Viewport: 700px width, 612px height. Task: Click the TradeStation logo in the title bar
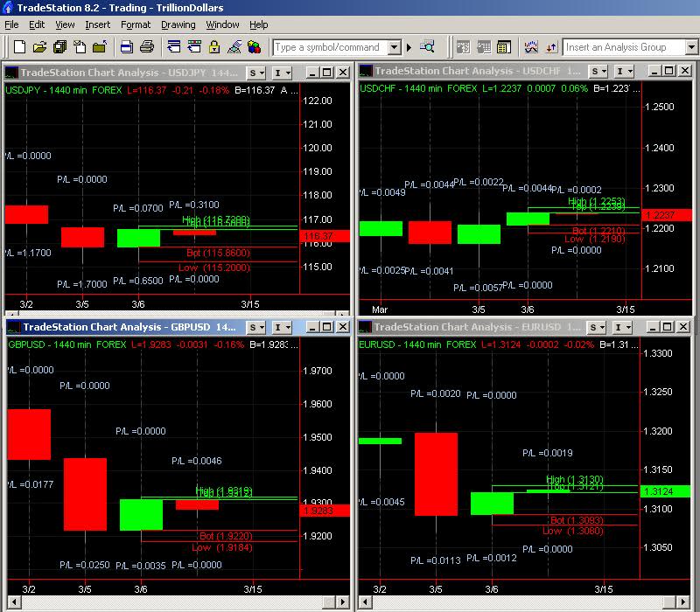8,7
